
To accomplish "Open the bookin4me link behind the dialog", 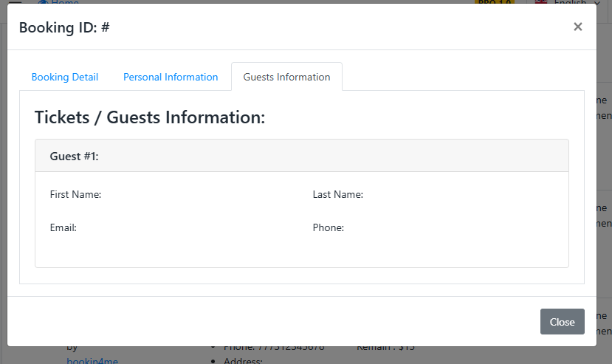I will (x=92, y=360).
